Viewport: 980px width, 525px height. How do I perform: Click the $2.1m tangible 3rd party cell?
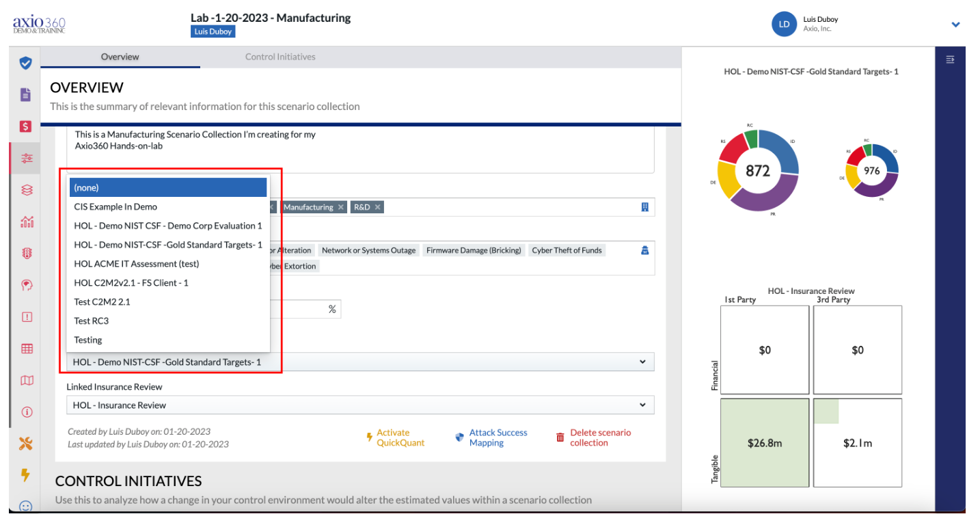858,443
